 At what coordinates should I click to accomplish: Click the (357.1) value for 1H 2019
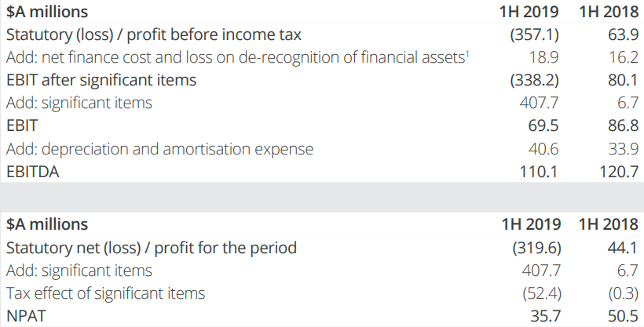pyautogui.click(x=534, y=35)
